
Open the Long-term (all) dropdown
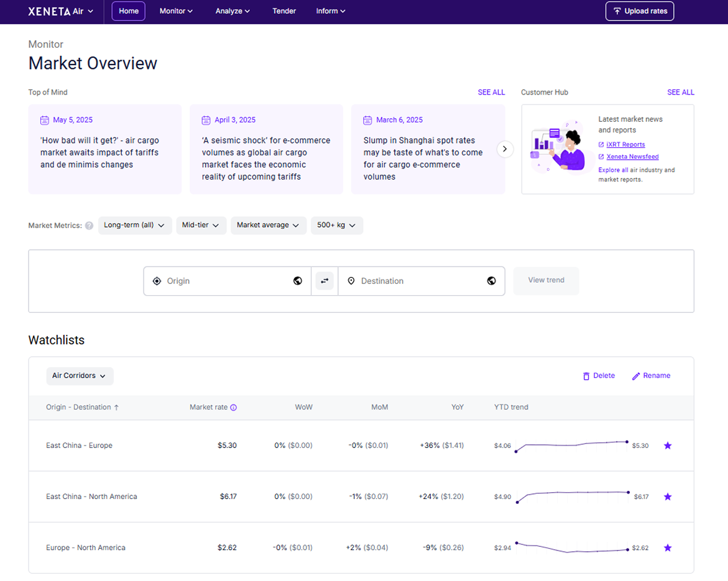[134, 226]
